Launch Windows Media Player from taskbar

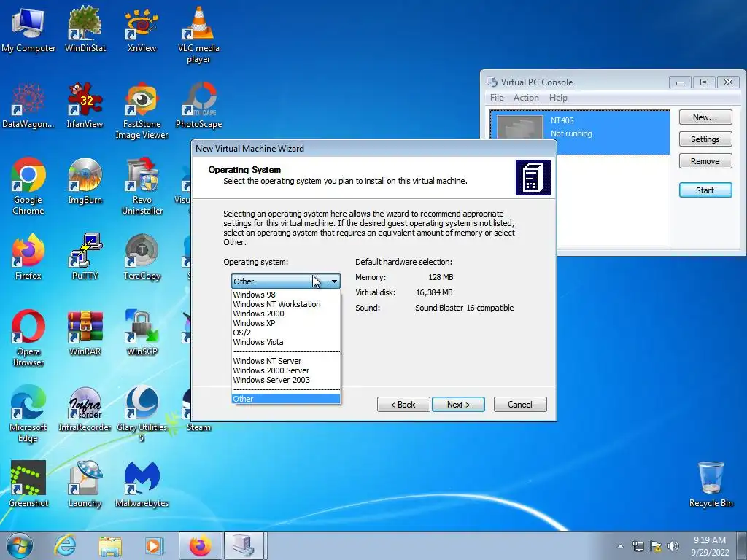(154, 545)
